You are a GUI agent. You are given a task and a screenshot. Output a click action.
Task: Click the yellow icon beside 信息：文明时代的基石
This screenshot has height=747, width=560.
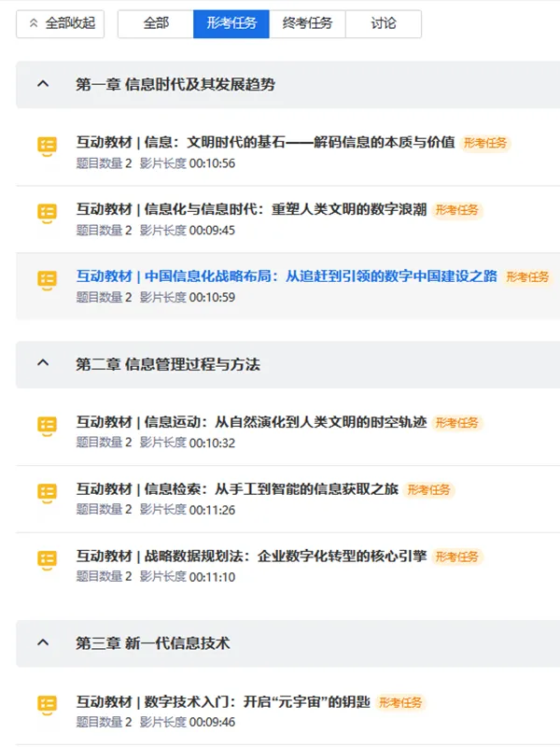(x=47, y=145)
